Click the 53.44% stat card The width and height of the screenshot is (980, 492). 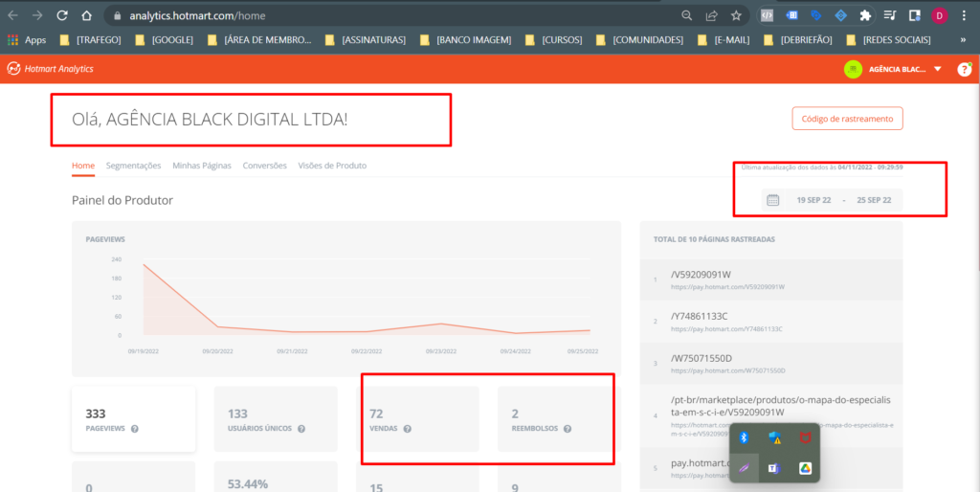[x=276, y=477]
